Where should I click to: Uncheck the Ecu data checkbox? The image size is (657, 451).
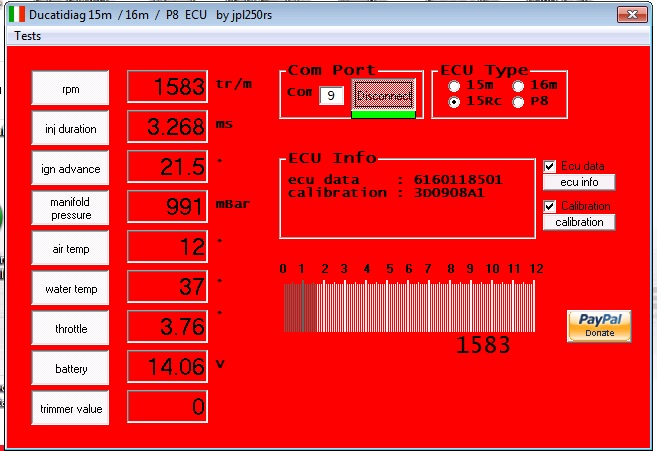pos(551,166)
